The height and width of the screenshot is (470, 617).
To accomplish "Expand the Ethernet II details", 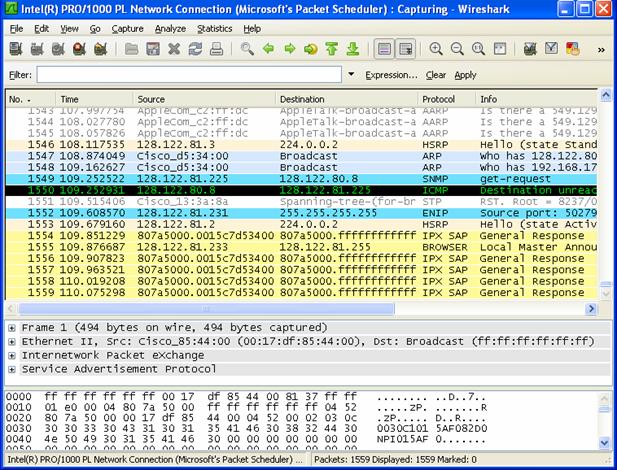I will [11, 341].
